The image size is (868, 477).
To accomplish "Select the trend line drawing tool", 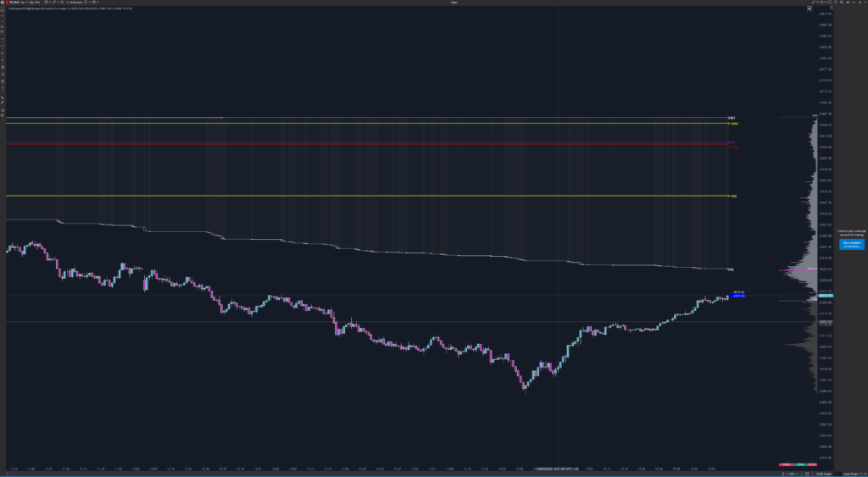I will coord(3,21).
